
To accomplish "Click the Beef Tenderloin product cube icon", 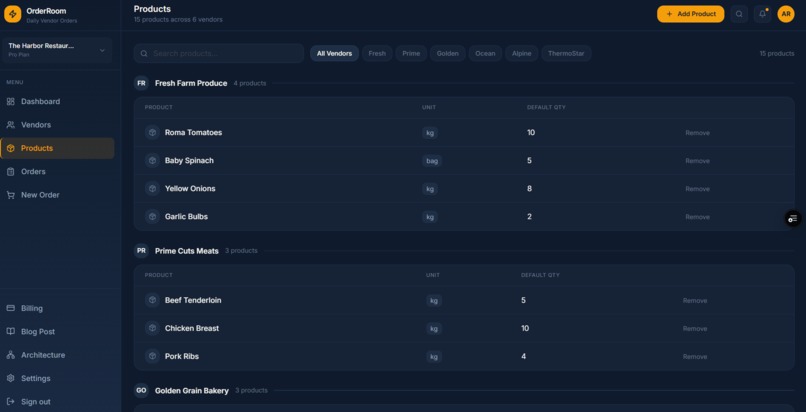I will pos(152,300).
